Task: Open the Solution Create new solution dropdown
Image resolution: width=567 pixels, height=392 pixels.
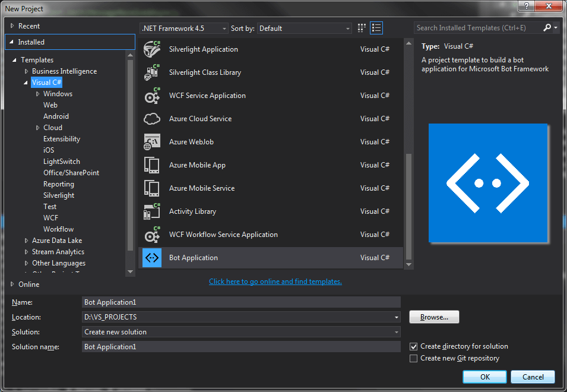Action: pyautogui.click(x=397, y=332)
